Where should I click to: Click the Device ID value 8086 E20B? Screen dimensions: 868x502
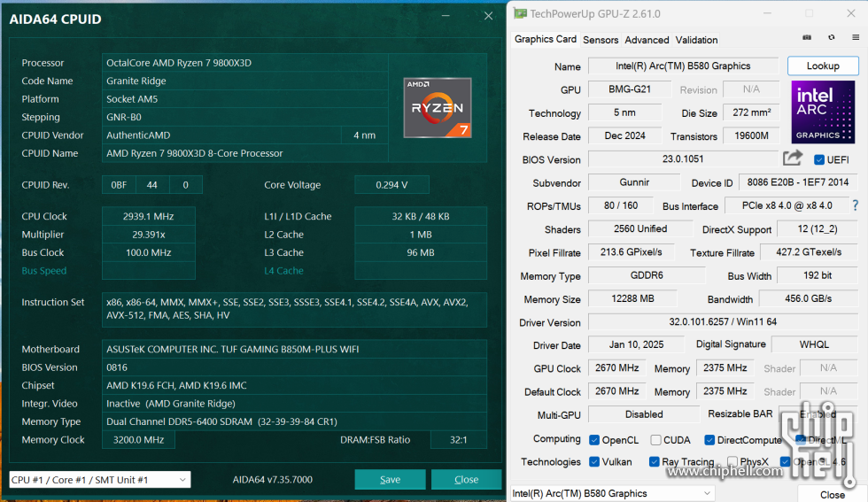[x=797, y=182]
